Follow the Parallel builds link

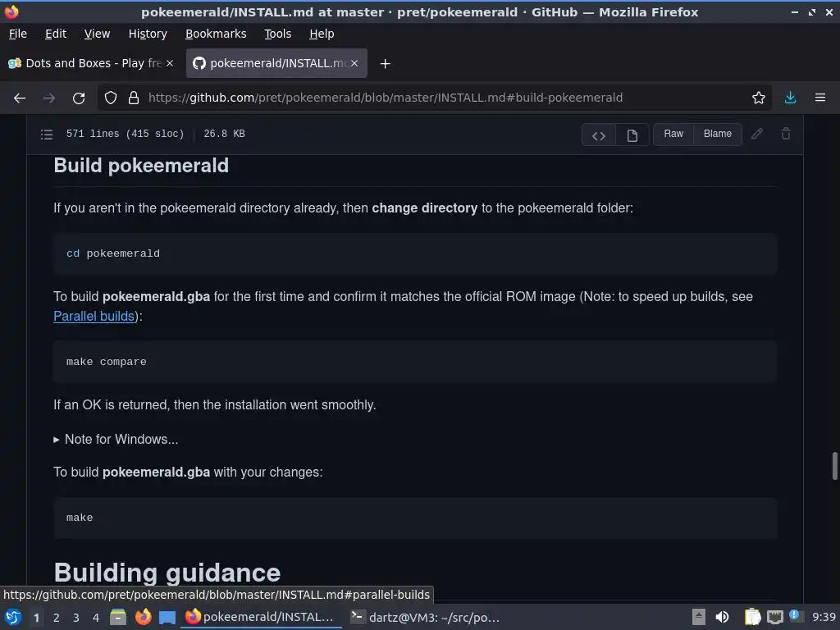pyautogui.click(x=94, y=316)
